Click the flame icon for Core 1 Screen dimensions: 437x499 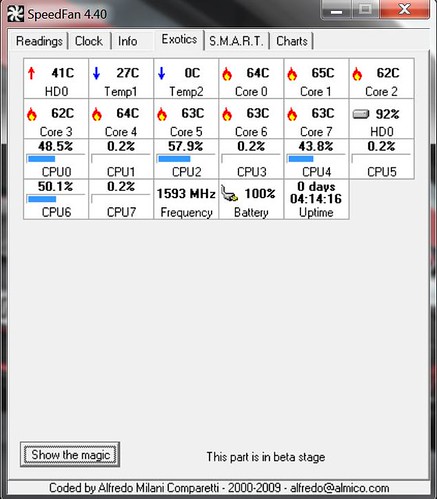(x=292, y=74)
